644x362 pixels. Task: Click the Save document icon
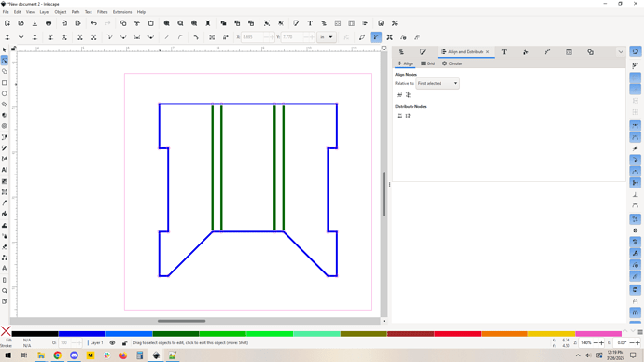(x=35, y=23)
